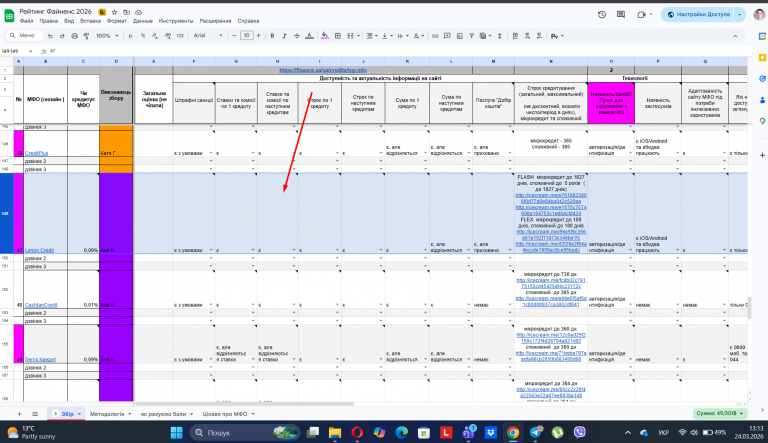
Task: Click Настройки Доступа share button
Action: [698, 15]
